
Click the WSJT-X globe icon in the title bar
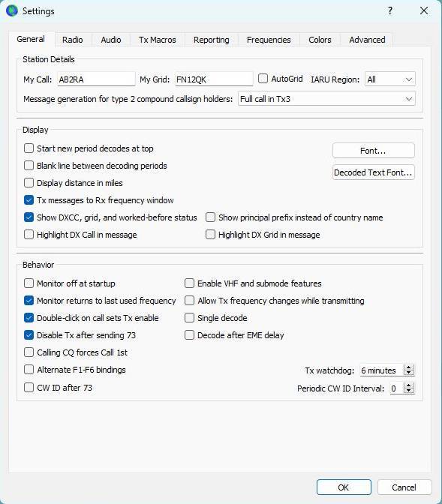[x=12, y=10]
